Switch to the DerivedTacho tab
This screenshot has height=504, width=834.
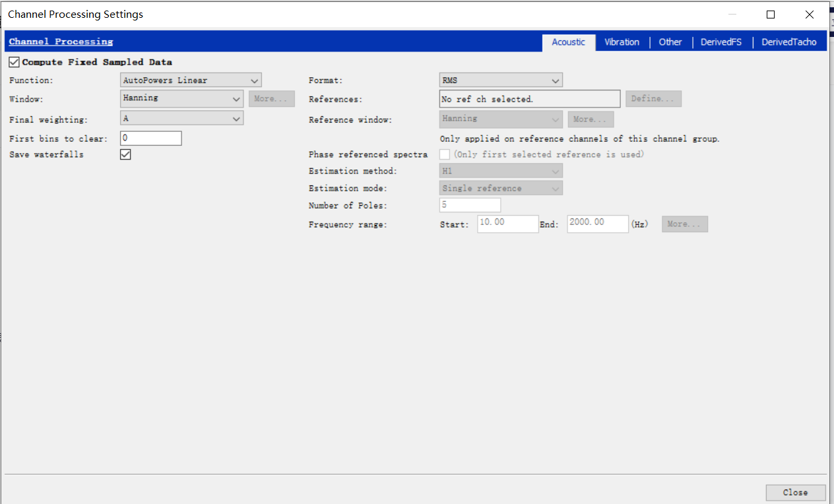(x=789, y=42)
